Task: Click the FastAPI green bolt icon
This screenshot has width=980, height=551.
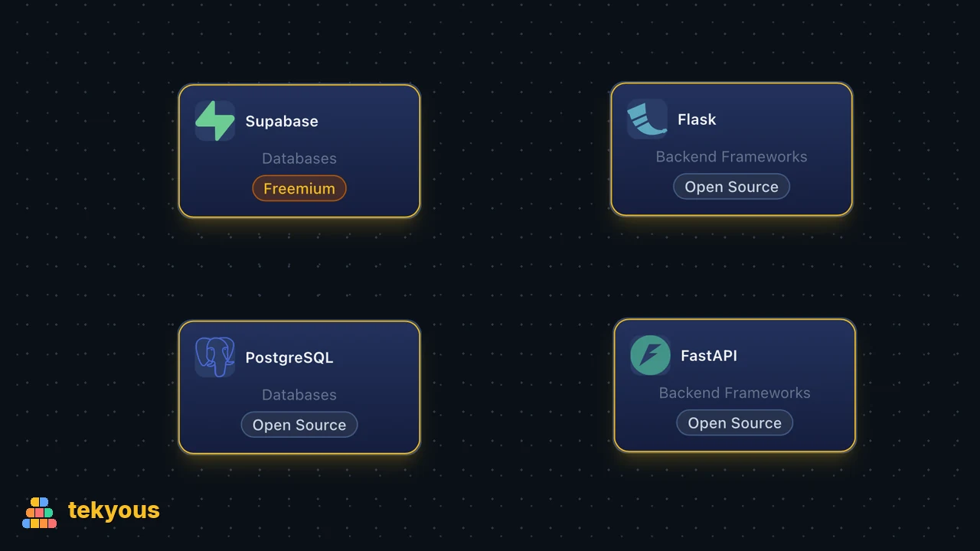Action: tap(650, 355)
